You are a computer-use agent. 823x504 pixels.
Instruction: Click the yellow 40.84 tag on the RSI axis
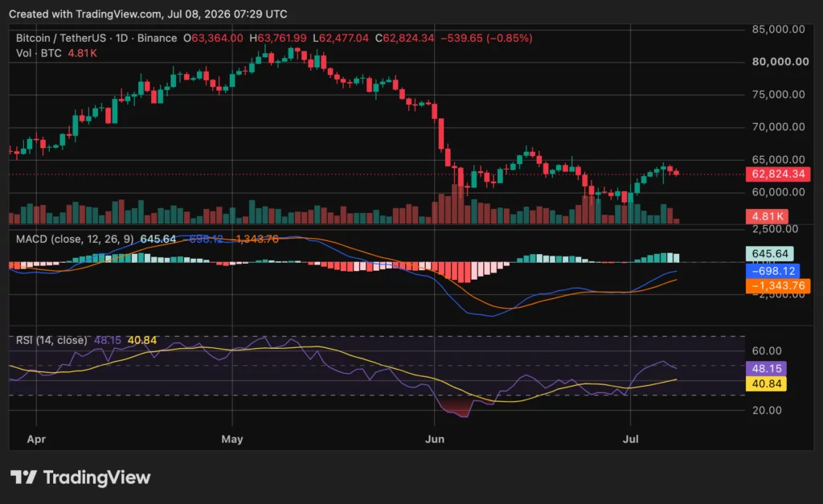(x=766, y=383)
